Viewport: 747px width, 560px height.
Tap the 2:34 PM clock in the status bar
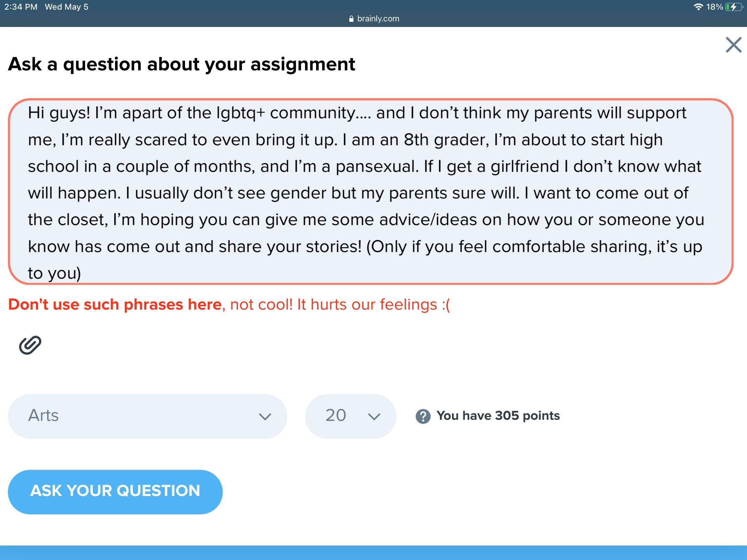click(x=21, y=7)
